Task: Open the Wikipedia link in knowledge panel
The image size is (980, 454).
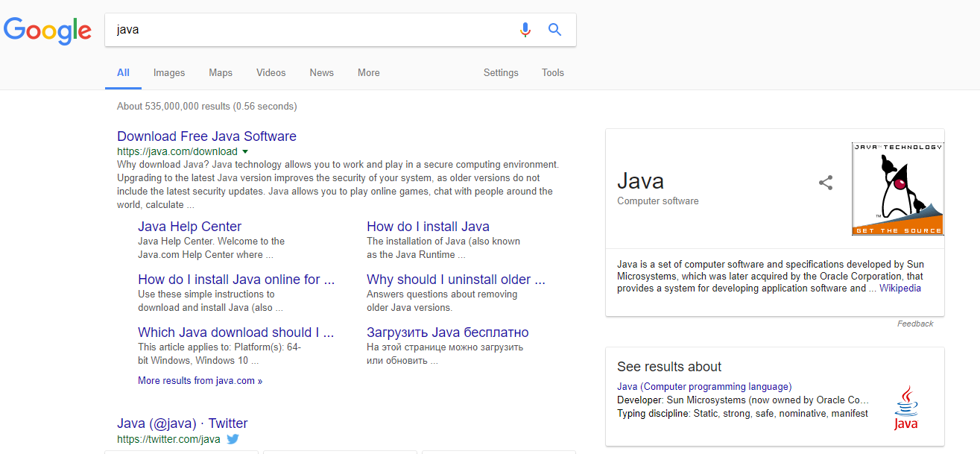Action: [x=900, y=289]
